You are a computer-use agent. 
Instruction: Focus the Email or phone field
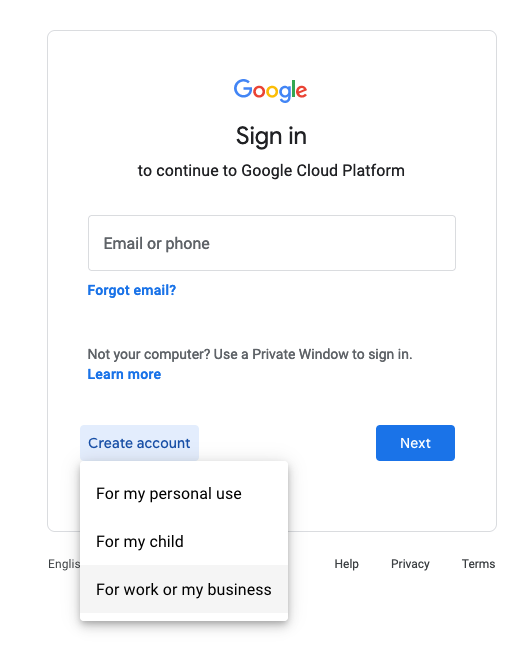(272, 243)
